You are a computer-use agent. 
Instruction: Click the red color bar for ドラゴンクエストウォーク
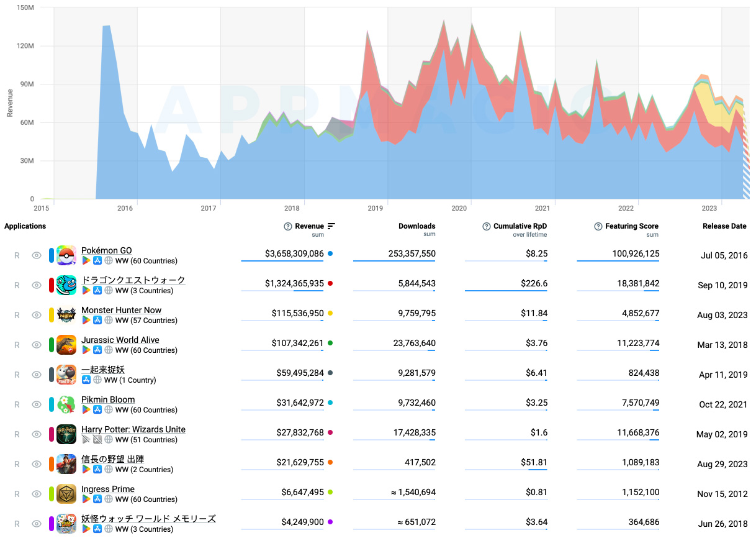click(x=52, y=285)
